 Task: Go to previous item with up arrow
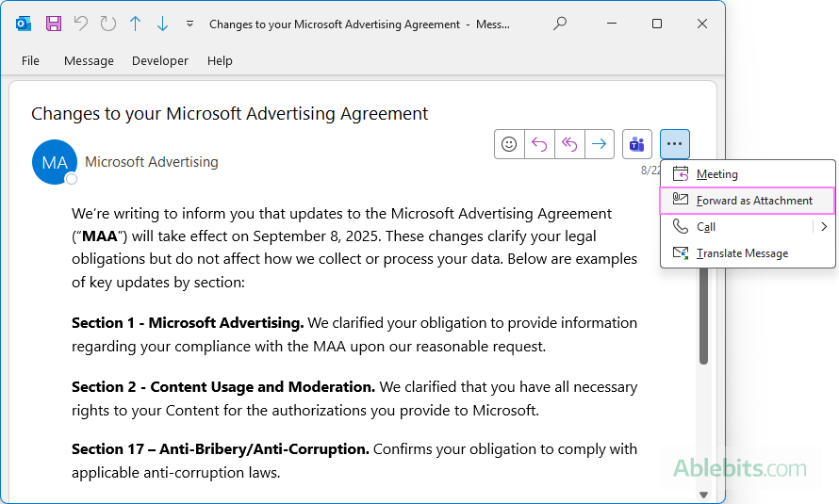(x=136, y=24)
